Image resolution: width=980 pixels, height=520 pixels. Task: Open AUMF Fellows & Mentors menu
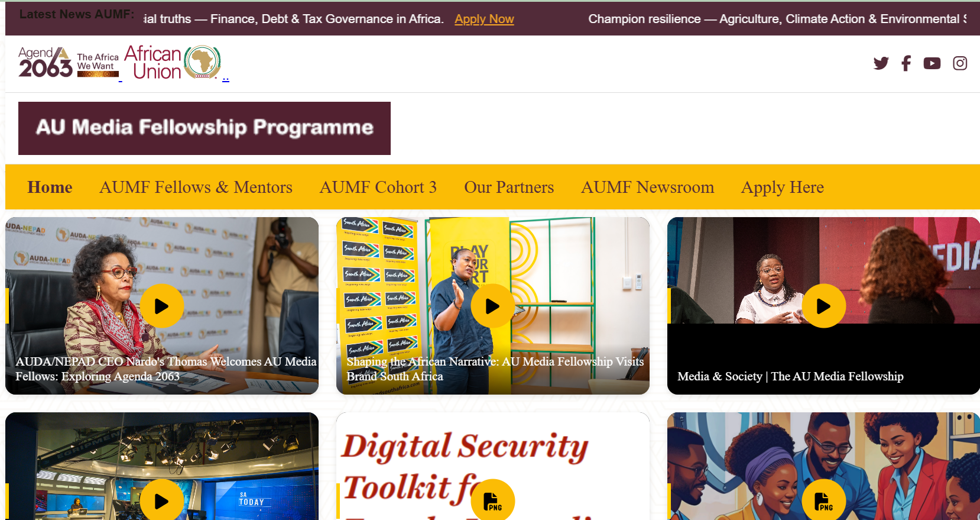coord(196,187)
